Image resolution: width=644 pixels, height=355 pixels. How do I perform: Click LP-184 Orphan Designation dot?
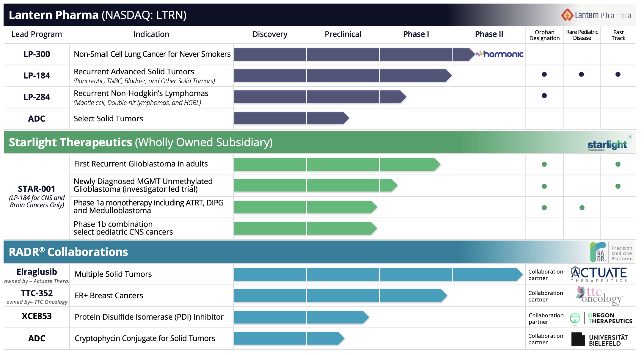544,74
